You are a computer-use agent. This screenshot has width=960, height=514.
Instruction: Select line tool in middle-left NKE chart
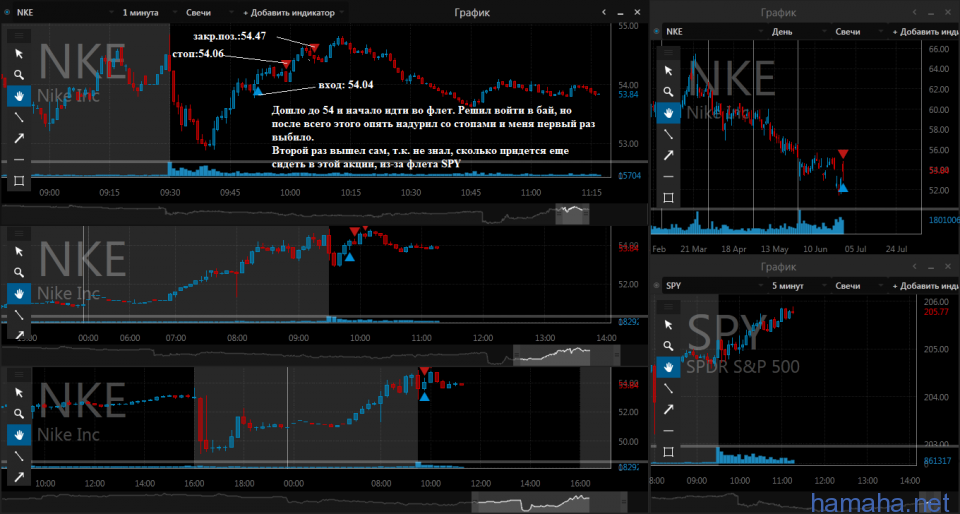pos(19,315)
